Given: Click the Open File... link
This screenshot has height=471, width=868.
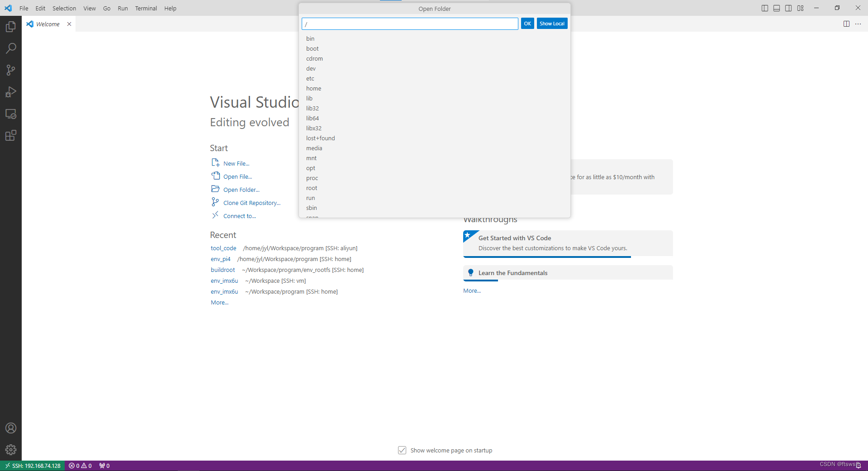Looking at the screenshot, I should pos(237,176).
